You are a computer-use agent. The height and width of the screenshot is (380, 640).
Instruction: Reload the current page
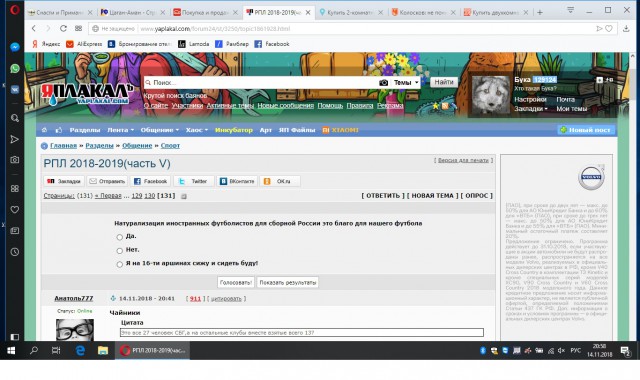point(63,28)
